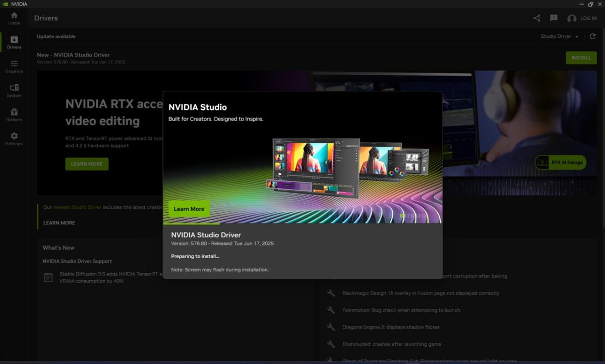
Task: Select the second carousel slide indicator
Action: (407, 215)
